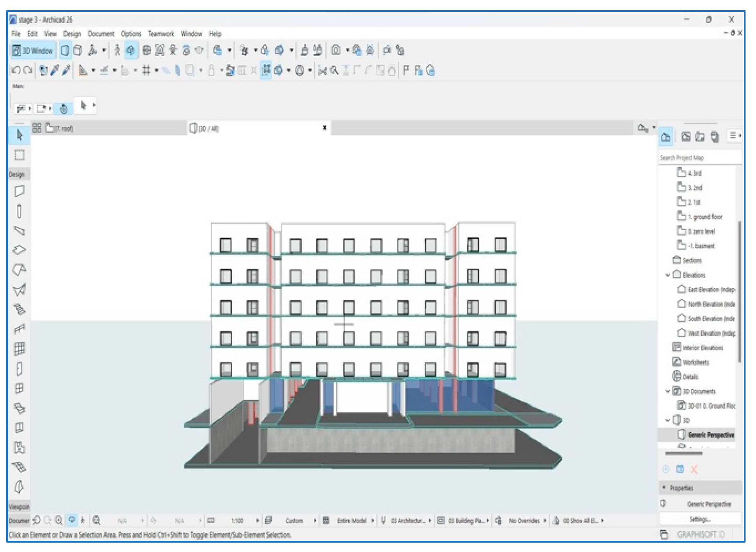Collapse the Elevations tree node
This screenshot has width=756, height=552.
click(x=668, y=275)
